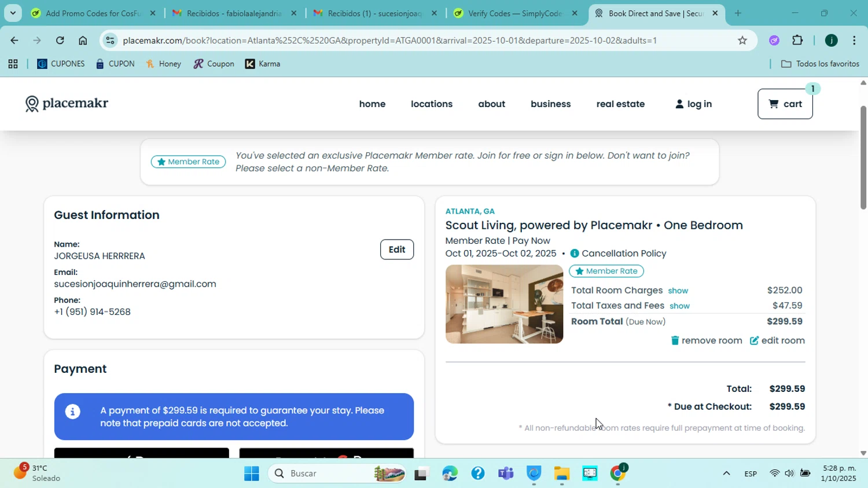Open the tab search dropdown arrow
The image size is (868, 488).
coord(13,13)
